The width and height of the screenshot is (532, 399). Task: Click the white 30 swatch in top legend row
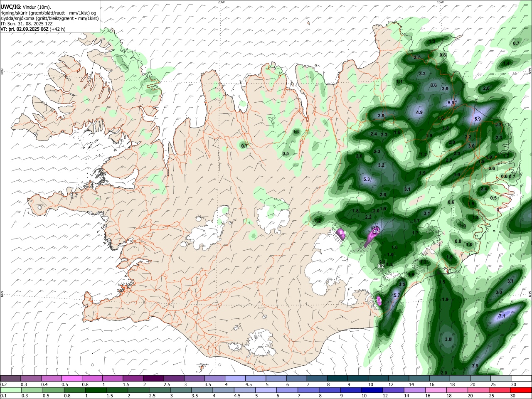tap(521, 378)
